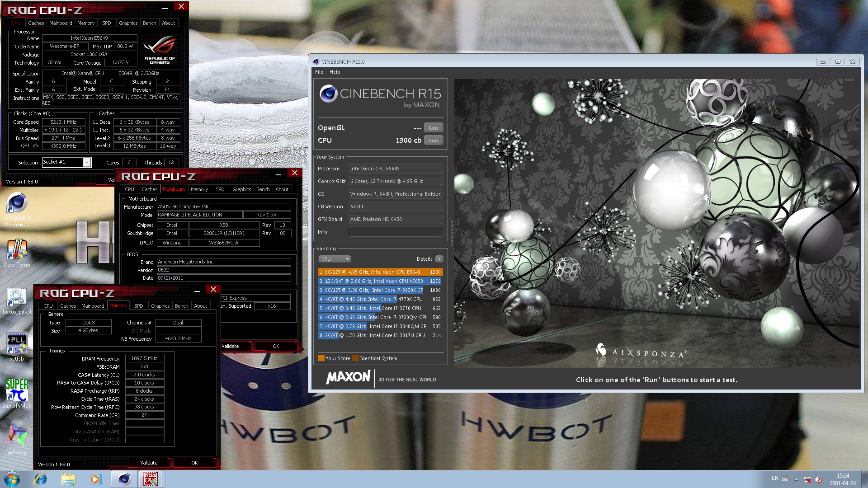868x488 pixels.
Task: Click the taskbar clock showing 15:24
Action: (x=843, y=479)
